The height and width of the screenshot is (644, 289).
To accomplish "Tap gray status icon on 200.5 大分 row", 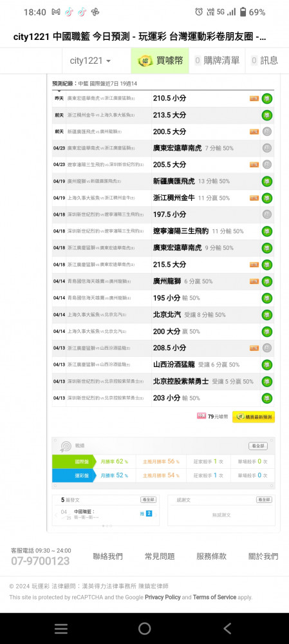I will [x=267, y=132].
